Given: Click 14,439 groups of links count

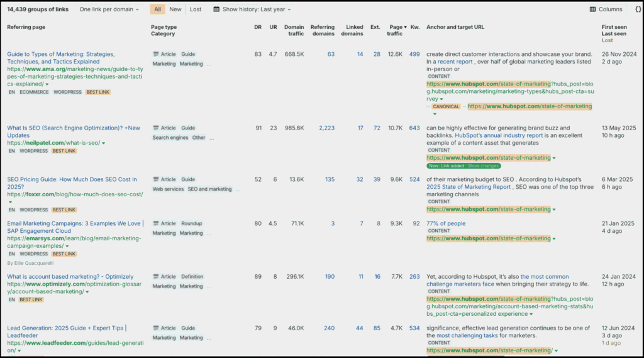Looking at the screenshot, I should [x=38, y=9].
